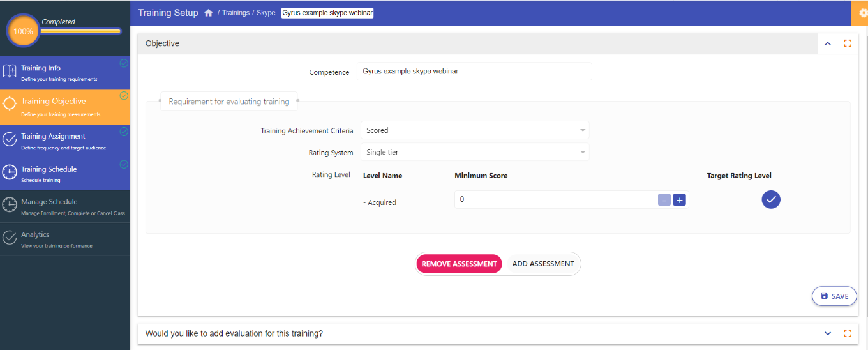This screenshot has height=350, width=868.
Task: Maximize the evaluation panel with fullscreen icon
Action: click(x=848, y=333)
